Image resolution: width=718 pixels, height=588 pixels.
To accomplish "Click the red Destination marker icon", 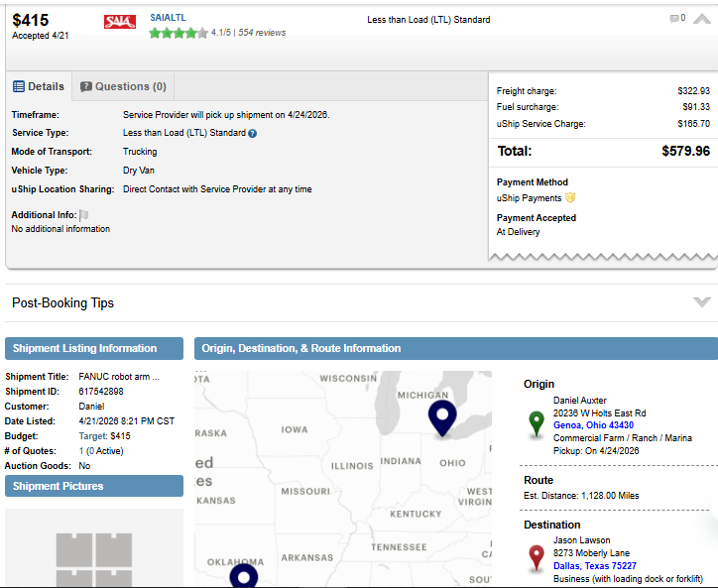I will pos(537,558).
